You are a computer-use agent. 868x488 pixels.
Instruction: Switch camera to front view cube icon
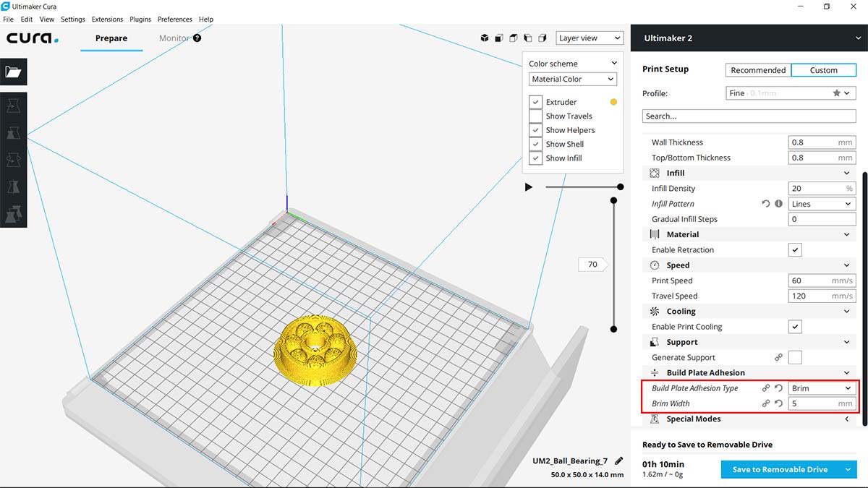[x=499, y=38]
